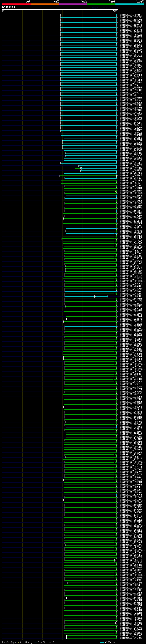The width and height of the screenshot is (146, 644).
Task: Click the purple ~60% identity legend segment
Action: (73, 4)
